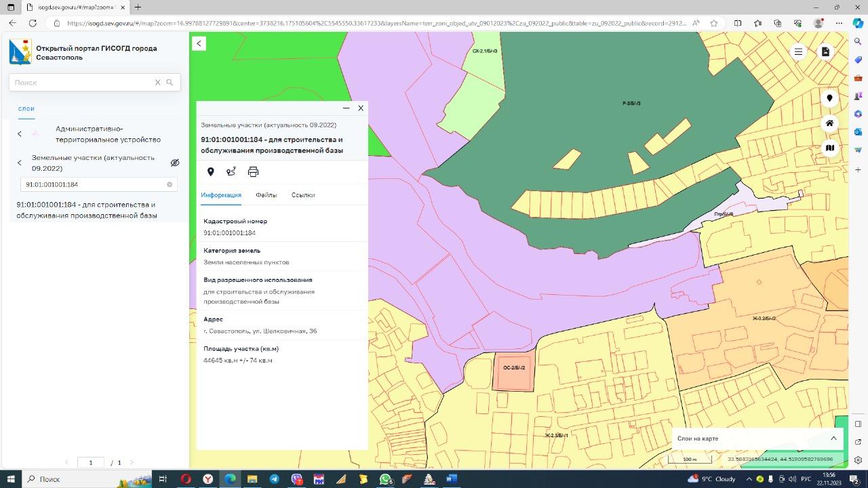This screenshot has width=868, height=488.
Task: Go back from Административно-территориальное устройство
Action: point(20,134)
